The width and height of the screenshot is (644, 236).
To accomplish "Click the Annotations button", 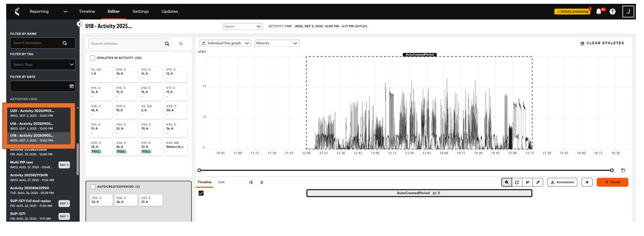I will tap(562, 182).
